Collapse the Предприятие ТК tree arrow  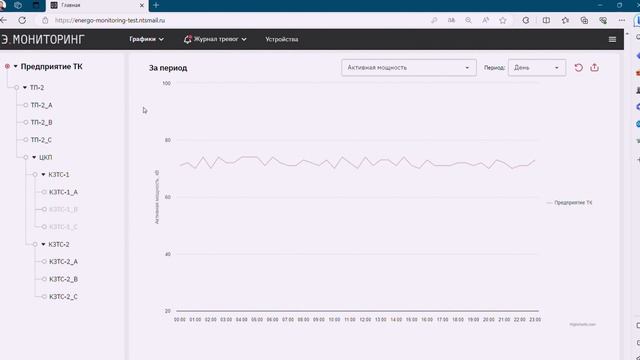tap(16, 66)
